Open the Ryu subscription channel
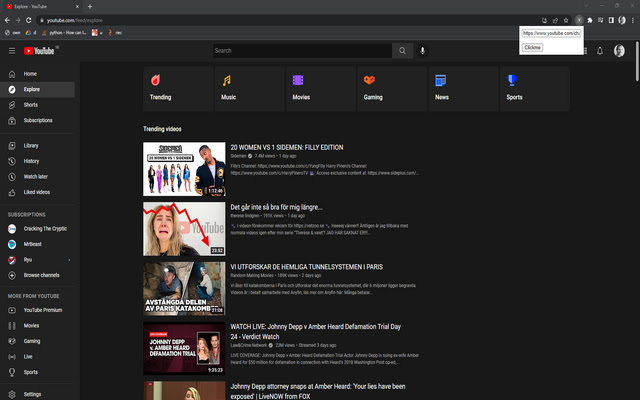 pyautogui.click(x=38, y=260)
